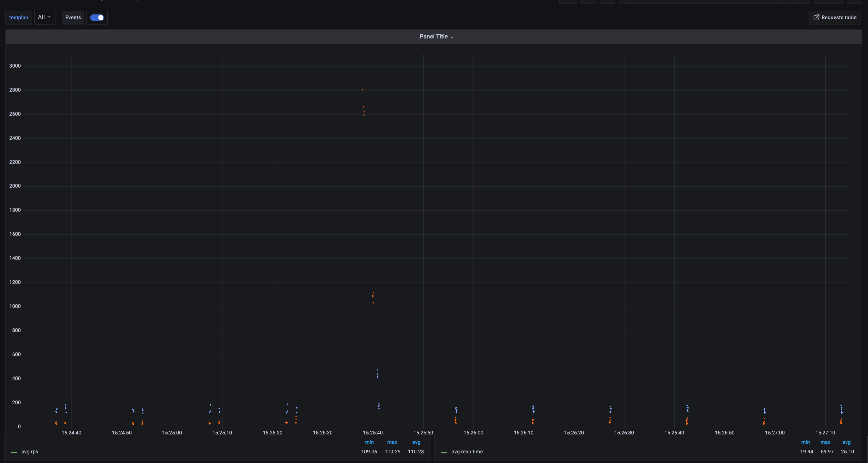The image size is (868, 463).
Task: Open the Requests table link
Action: pyautogui.click(x=835, y=18)
